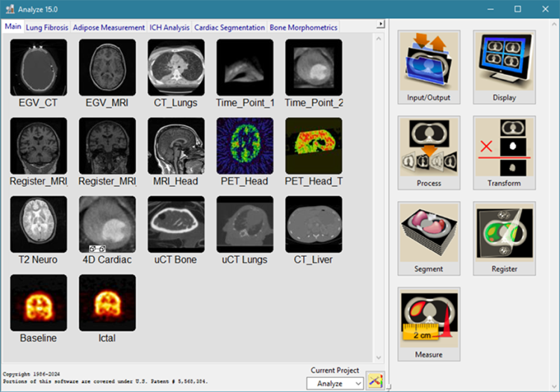Select the 4D Cardiac dataset
Viewport: 560px width, 392px height.
tap(108, 224)
